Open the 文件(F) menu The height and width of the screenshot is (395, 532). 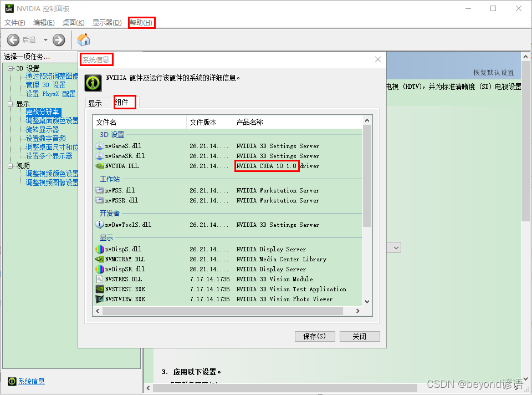point(14,23)
